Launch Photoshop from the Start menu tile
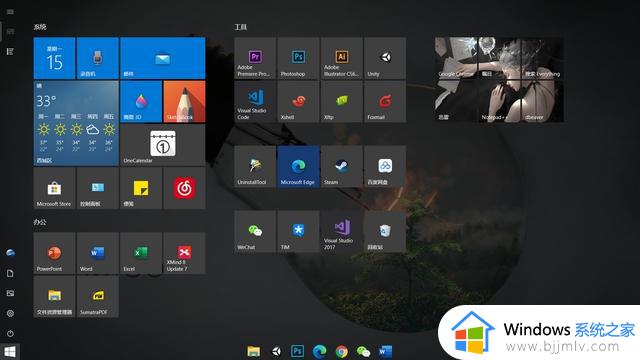640x360 pixels. click(298, 58)
